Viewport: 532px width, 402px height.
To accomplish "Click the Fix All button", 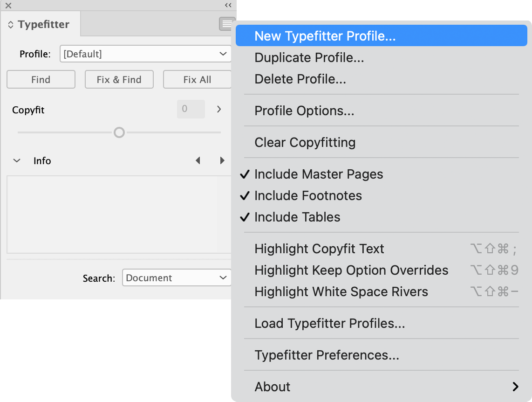I will pyautogui.click(x=197, y=79).
